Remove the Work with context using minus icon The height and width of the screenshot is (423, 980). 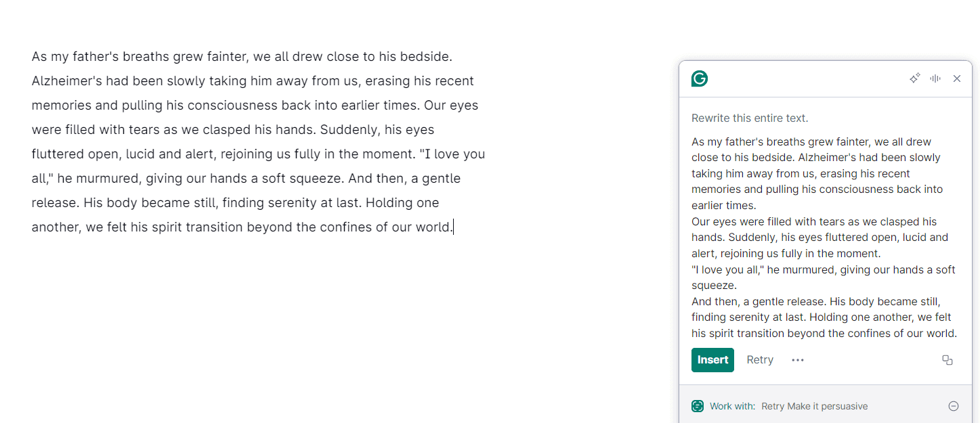coord(954,406)
